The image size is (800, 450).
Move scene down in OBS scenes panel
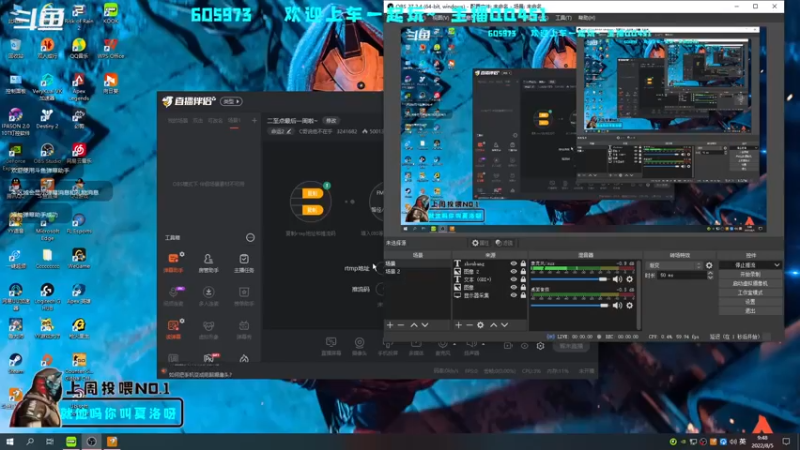[x=424, y=325]
